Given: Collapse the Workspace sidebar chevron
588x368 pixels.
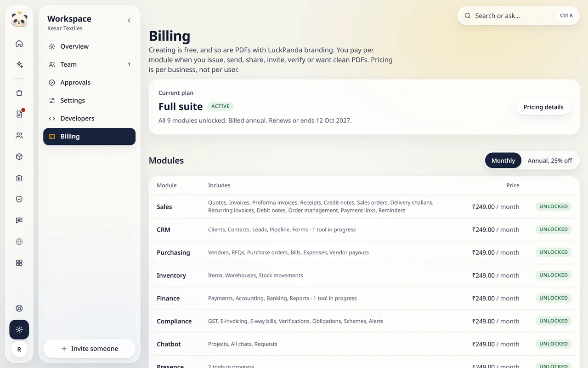Looking at the screenshot, I should [x=129, y=20].
